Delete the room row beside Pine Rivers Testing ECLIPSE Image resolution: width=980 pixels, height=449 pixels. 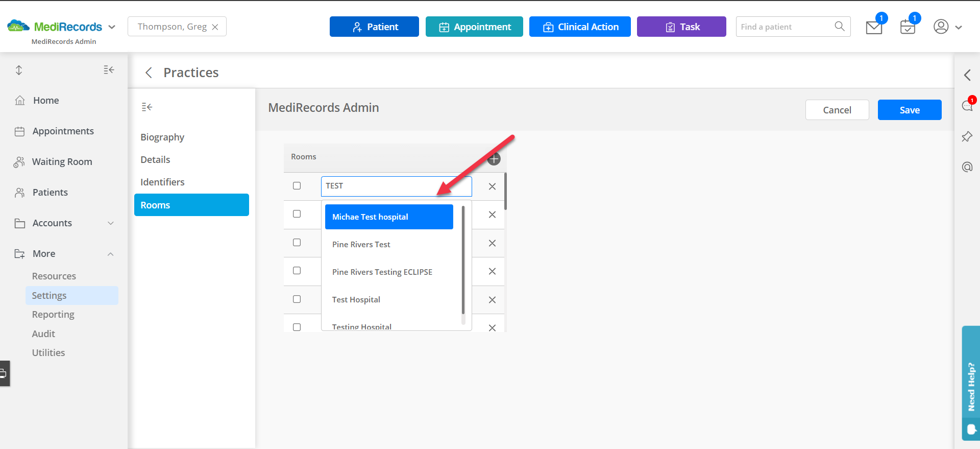click(492, 271)
